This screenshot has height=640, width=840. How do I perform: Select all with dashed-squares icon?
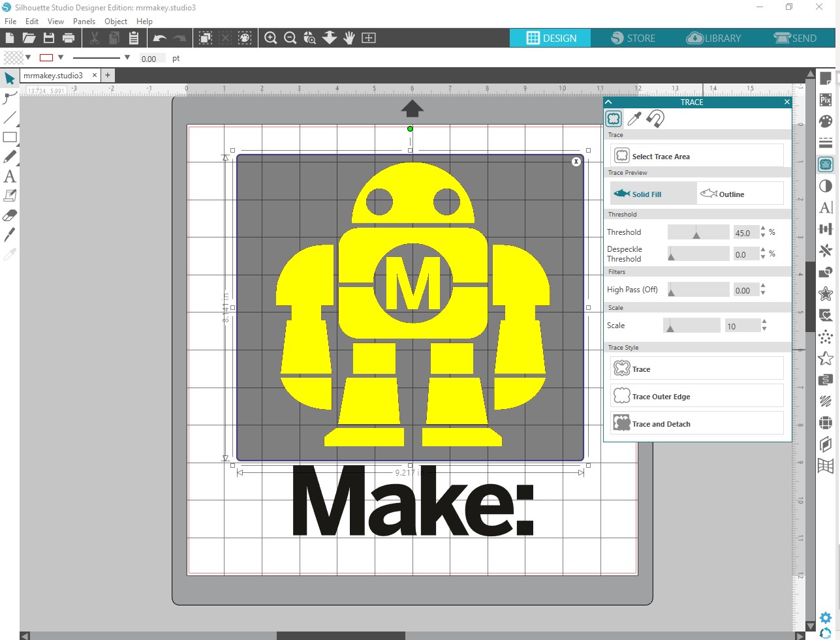tap(206, 38)
